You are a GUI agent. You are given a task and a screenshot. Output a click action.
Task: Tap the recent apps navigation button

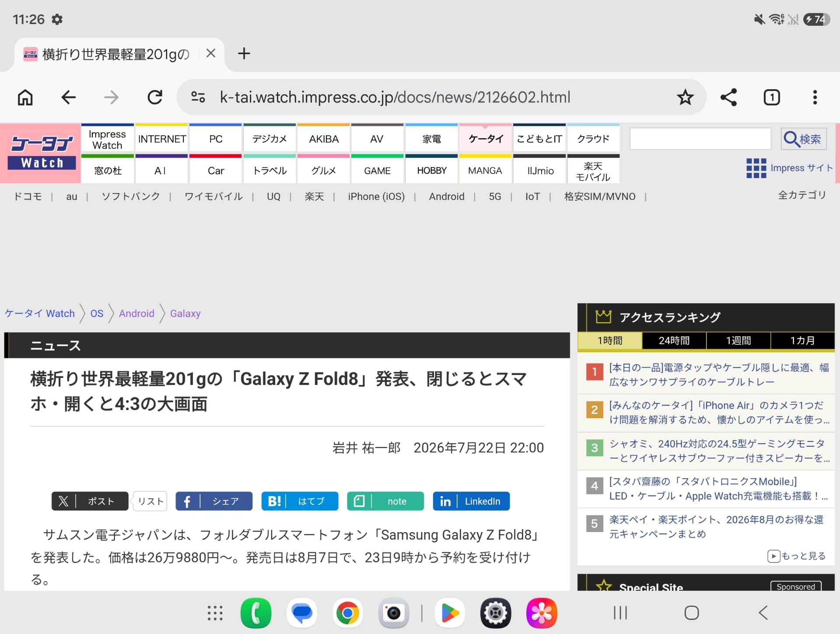(x=620, y=613)
